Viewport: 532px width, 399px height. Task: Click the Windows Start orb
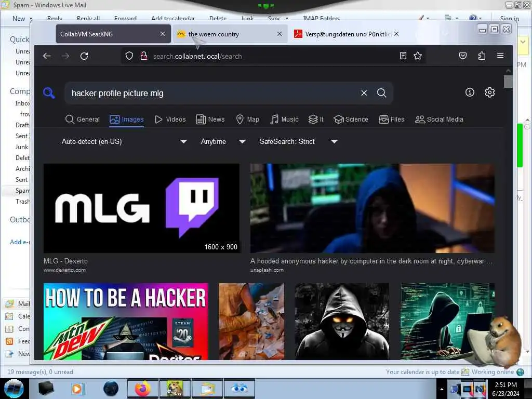(14, 389)
